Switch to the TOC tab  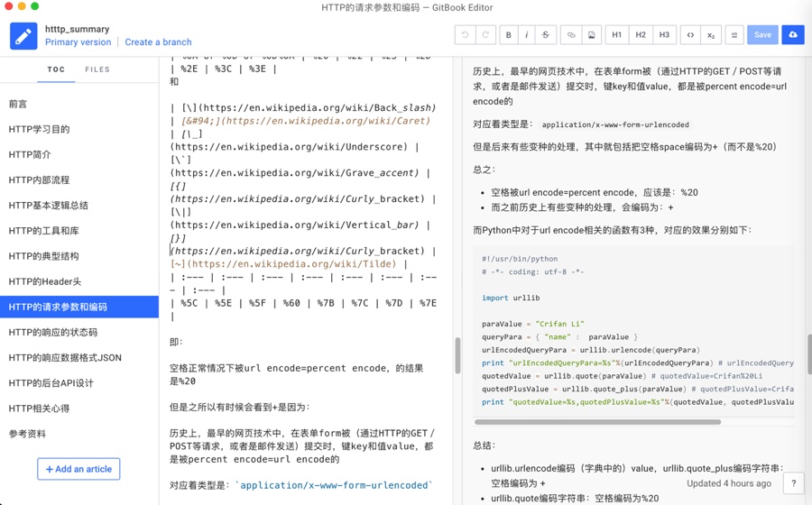coord(56,69)
